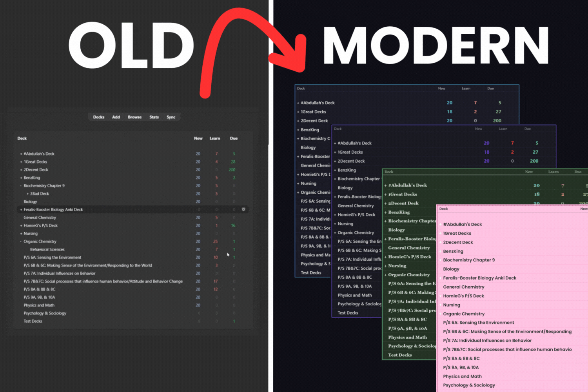Open options gear on Feralis-Booster deck row
Viewport: 588px width, 392px height.
click(x=243, y=209)
